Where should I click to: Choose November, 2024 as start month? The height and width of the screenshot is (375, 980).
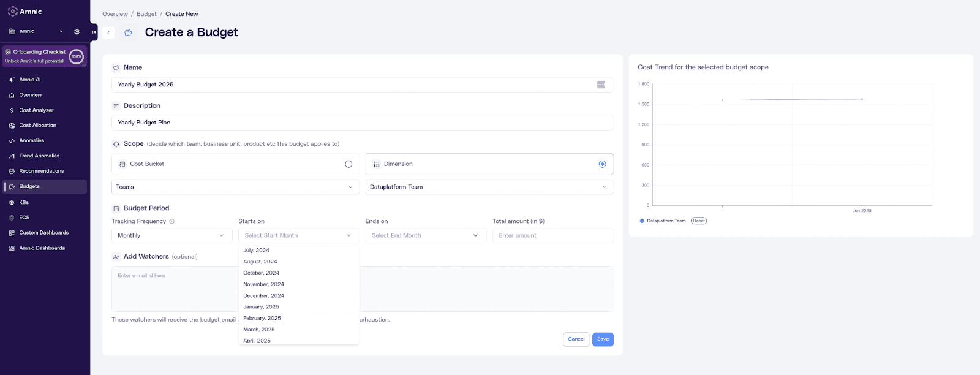(x=298, y=284)
